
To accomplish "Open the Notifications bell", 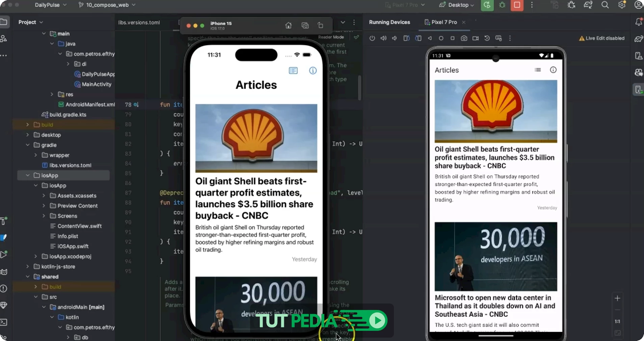I will click(639, 22).
